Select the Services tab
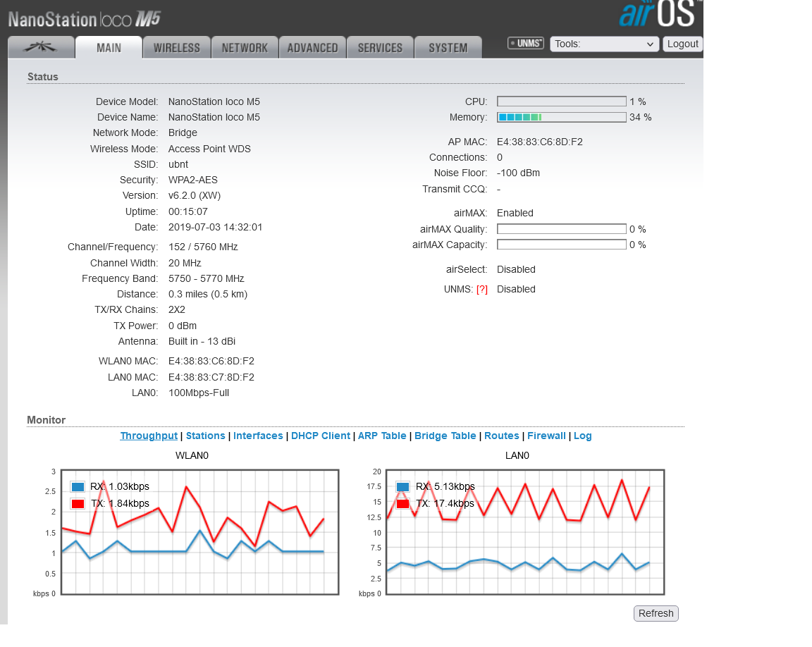Image resolution: width=812 pixels, height=647 pixels. [x=380, y=48]
